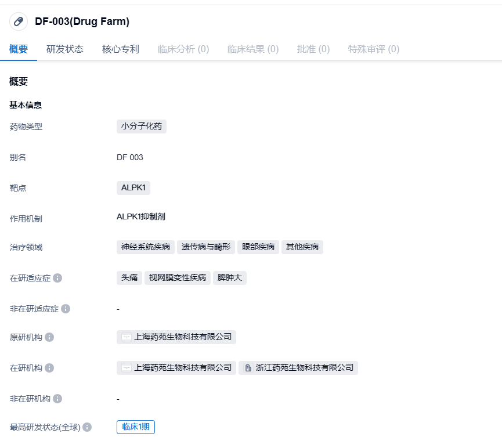Click the 遗传病与畸形 tag
The height and width of the screenshot is (448, 502).
(x=206, y=247)
